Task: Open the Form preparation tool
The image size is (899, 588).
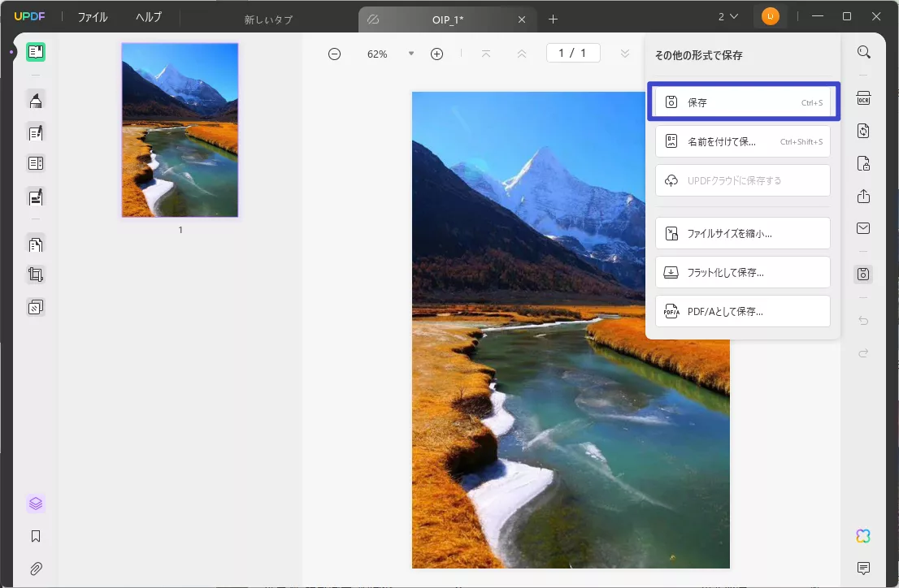Action: tap(36, 163)
